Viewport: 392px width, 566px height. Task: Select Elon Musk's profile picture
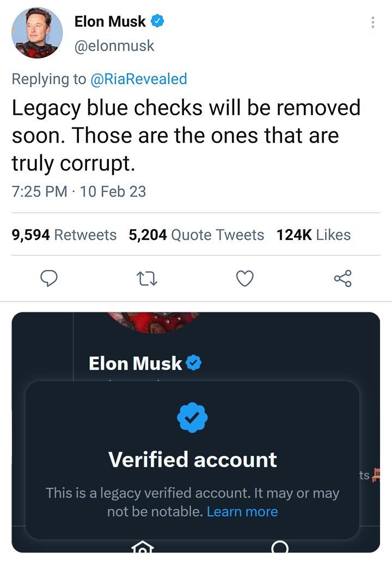tap(36, 32)
